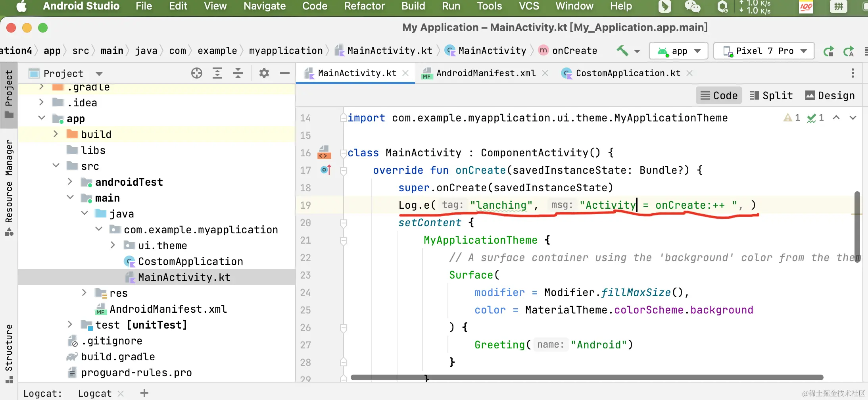Viewport: 868px width, 400px height.
Task: Click the typo checkmark indicator in editor
Action: [x=816, y=117]
